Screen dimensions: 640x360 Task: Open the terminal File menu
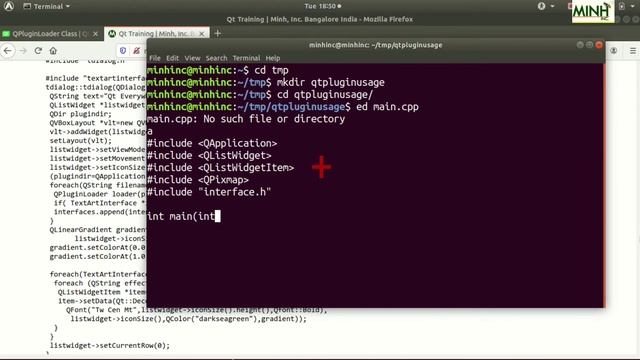coord(155,58)
